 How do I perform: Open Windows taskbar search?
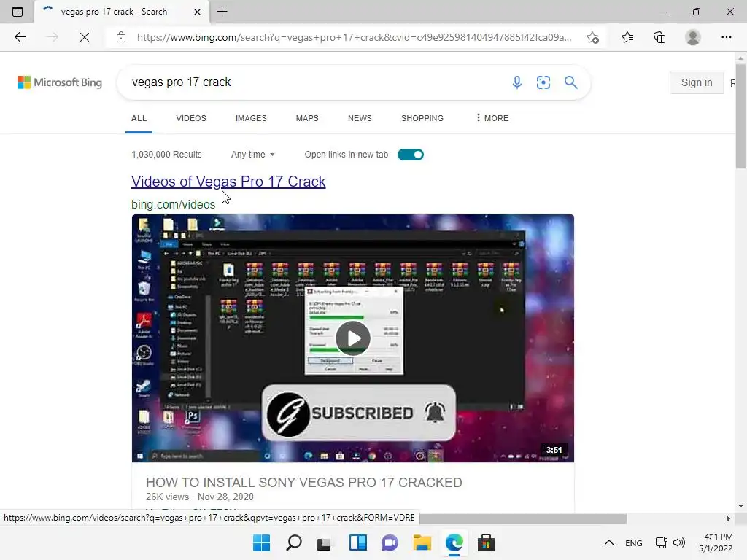point(293,542)
